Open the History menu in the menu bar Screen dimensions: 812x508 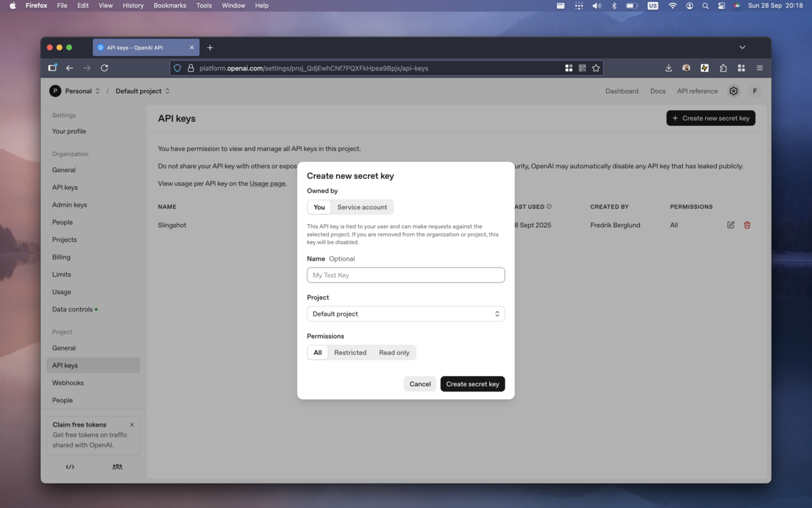[x=133, y=5]
